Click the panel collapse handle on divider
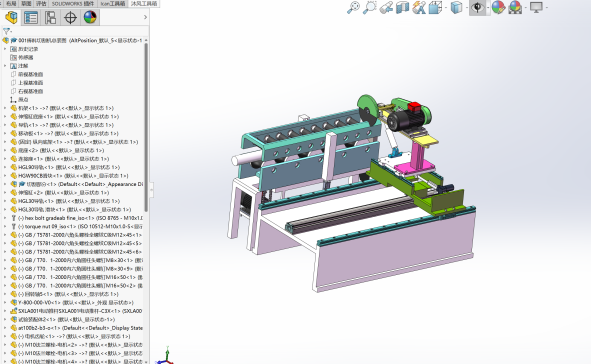The width and height of the screenshot is (591, 364). [152, 190]
